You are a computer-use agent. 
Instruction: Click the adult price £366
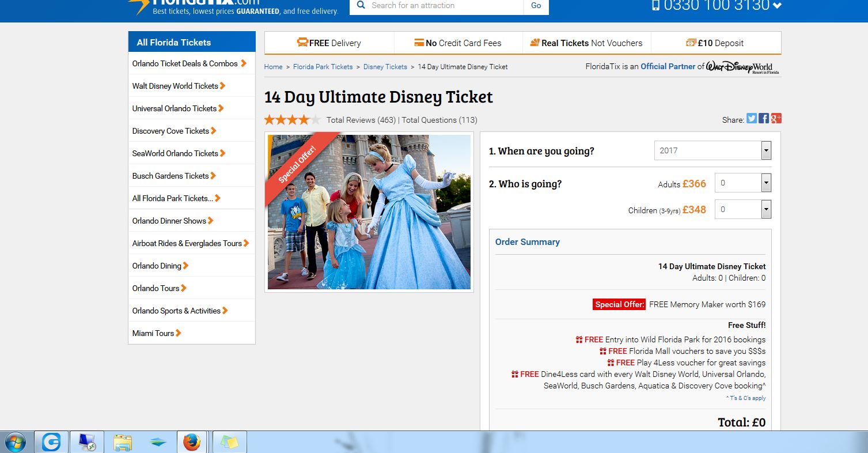coord(694,184)
